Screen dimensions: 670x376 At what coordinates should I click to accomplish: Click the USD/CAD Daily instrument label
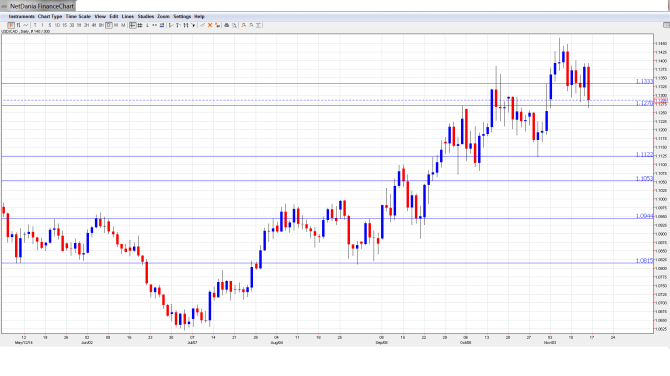(26, 32)
